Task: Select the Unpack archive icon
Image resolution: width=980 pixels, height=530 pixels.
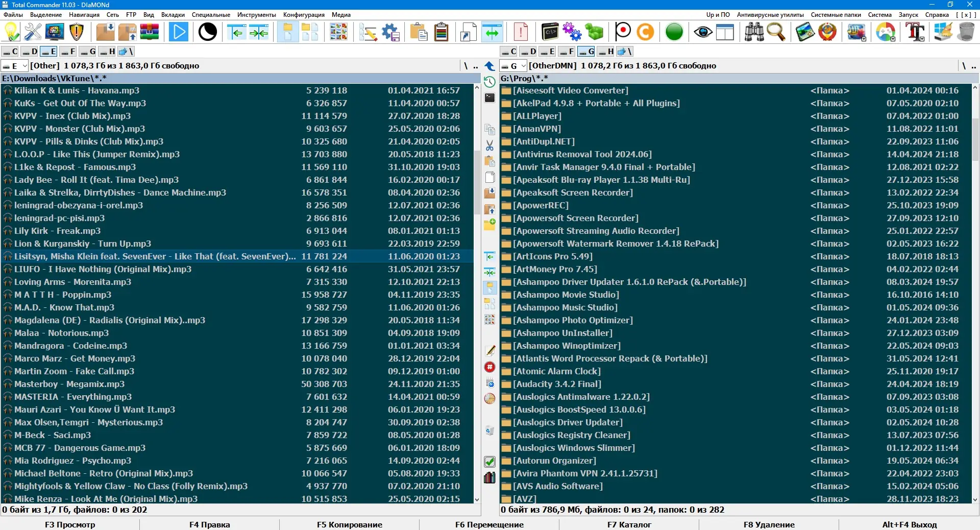Action: 127,32
